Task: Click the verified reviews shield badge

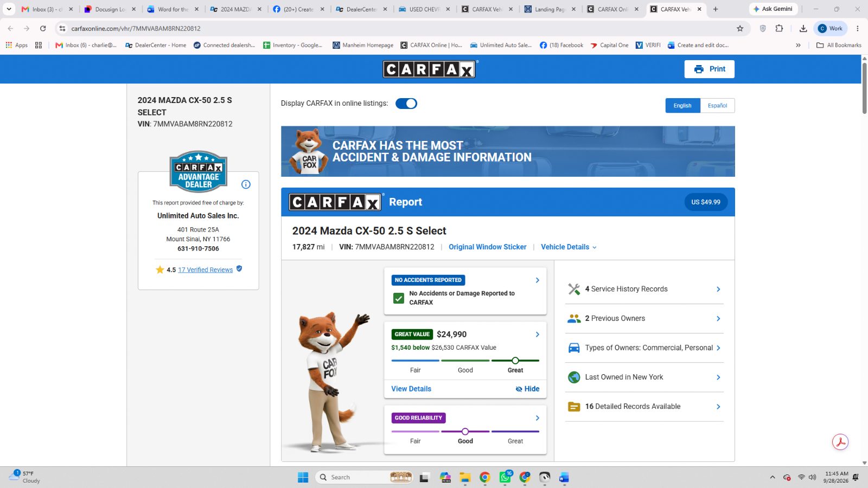Action: 239,269
